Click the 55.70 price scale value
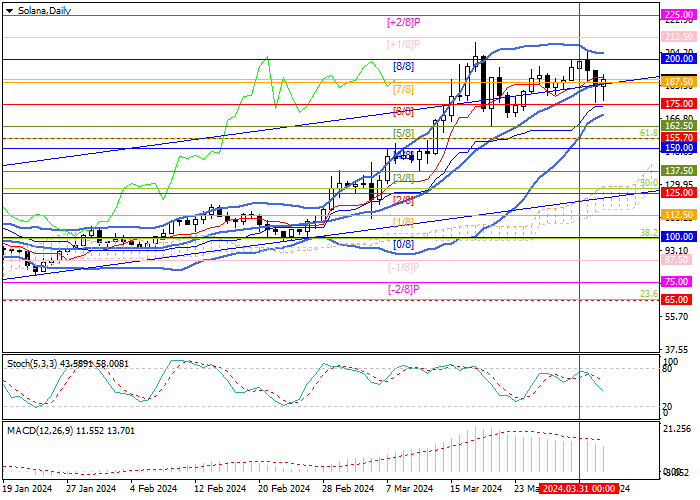 tap(676, 317)
